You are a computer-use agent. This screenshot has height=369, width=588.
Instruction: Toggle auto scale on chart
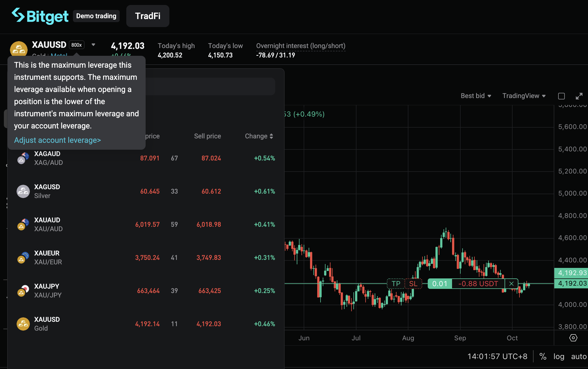pyautogui.click(x=579, y=357)
